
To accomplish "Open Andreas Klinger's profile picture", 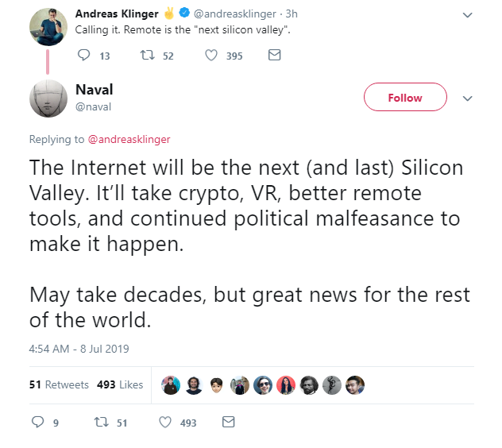I will (x=47, y=27).
